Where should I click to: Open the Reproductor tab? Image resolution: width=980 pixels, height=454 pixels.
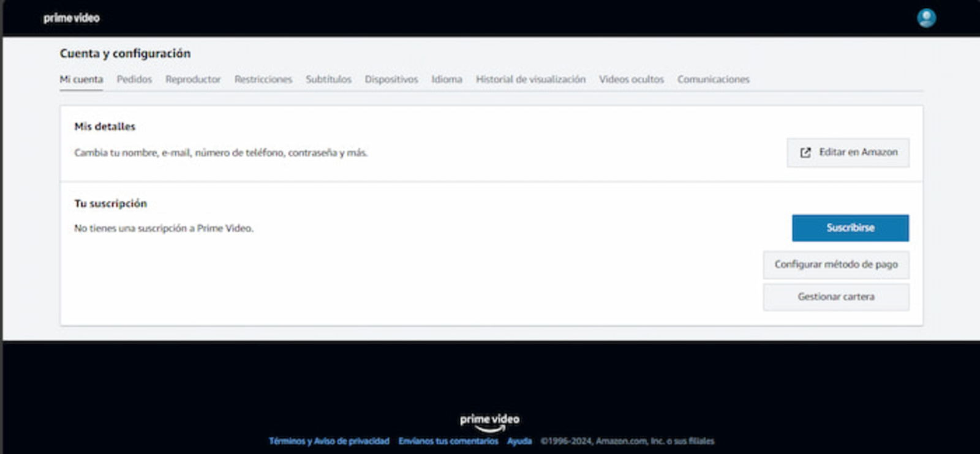[x=193, y=79]
